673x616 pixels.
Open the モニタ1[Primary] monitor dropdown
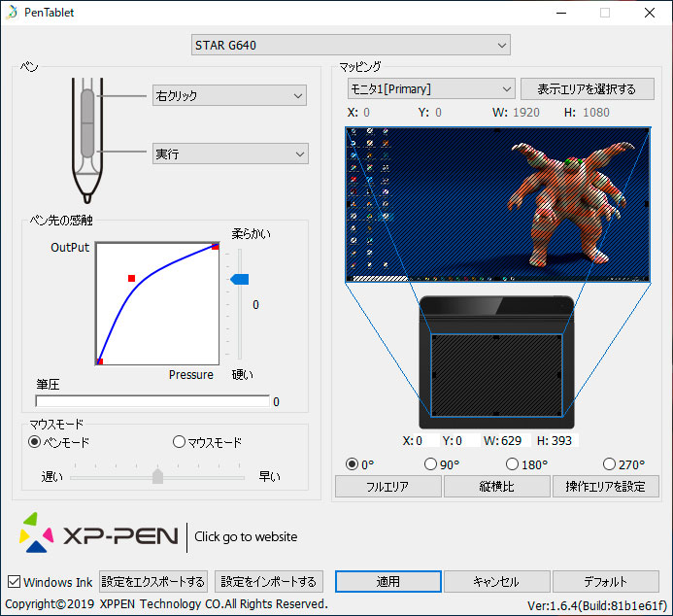click(431, 88)
